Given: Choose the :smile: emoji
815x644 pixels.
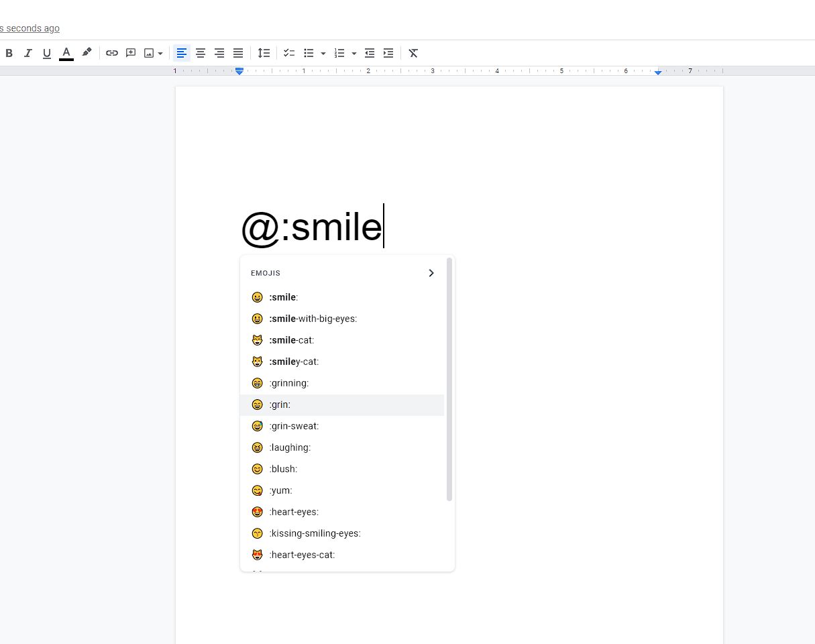Looking at the screenshot, I should 342,297.
